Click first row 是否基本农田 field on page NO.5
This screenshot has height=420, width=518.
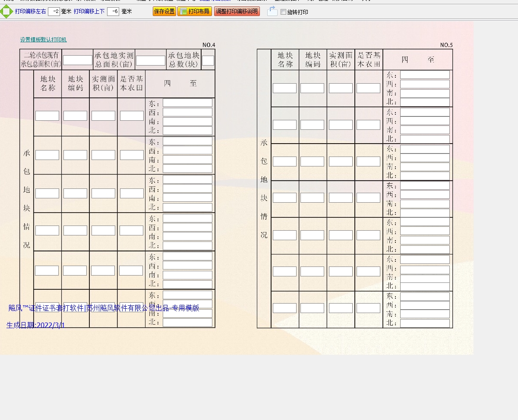coord(368,88)
